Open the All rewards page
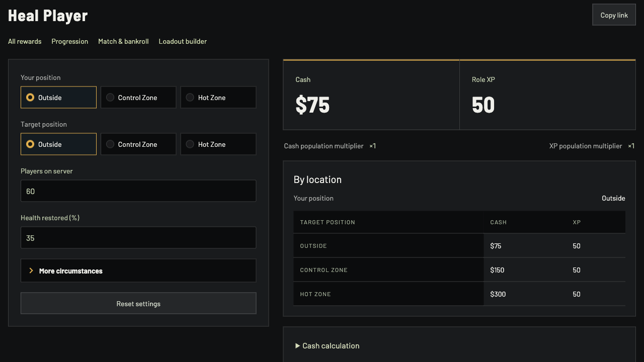Image resolution: width=644 pixels, height=362 pixels. [25, 41]
